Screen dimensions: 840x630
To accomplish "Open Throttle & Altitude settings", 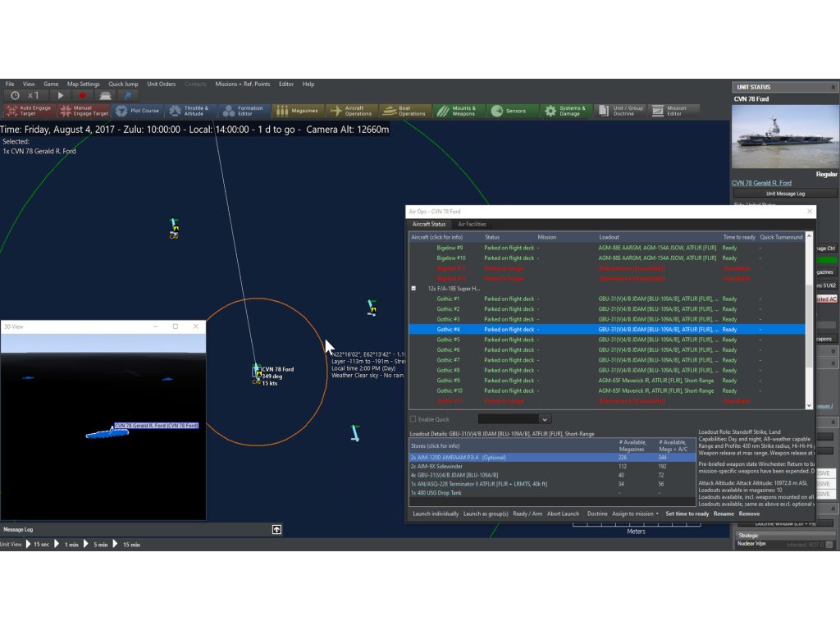I will 189,111.
